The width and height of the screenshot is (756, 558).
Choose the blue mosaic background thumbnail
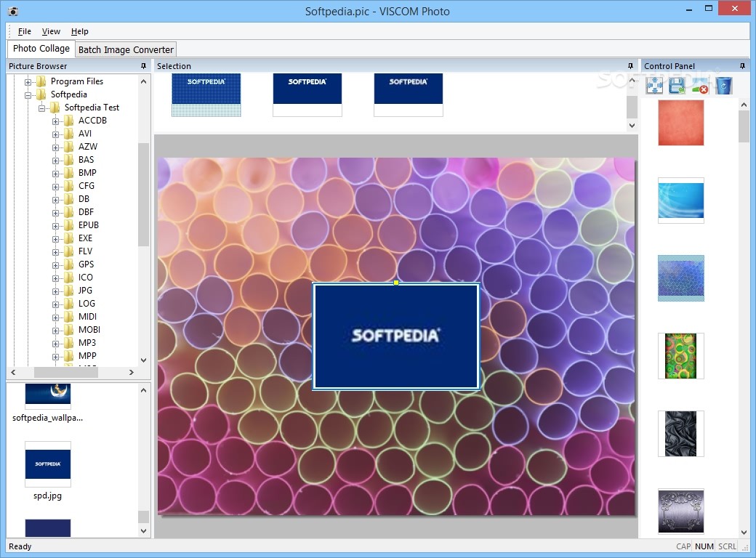point(681,278)
